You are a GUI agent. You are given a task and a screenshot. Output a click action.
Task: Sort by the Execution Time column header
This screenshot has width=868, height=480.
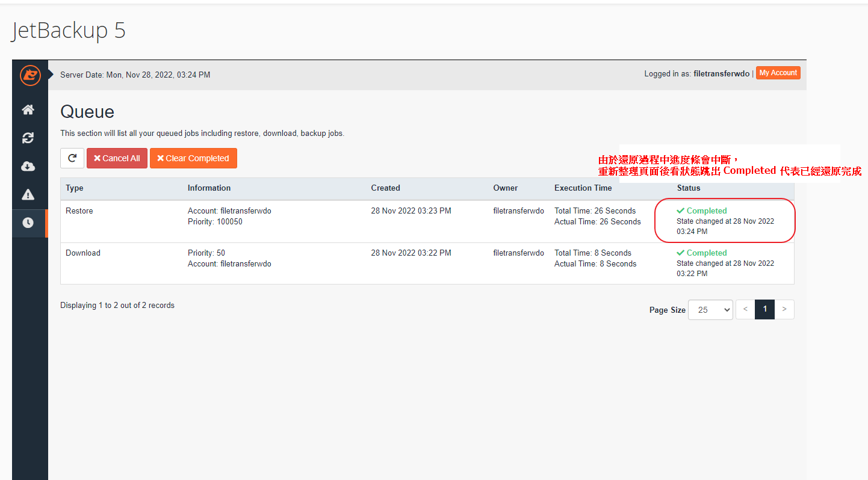[583, 188]
